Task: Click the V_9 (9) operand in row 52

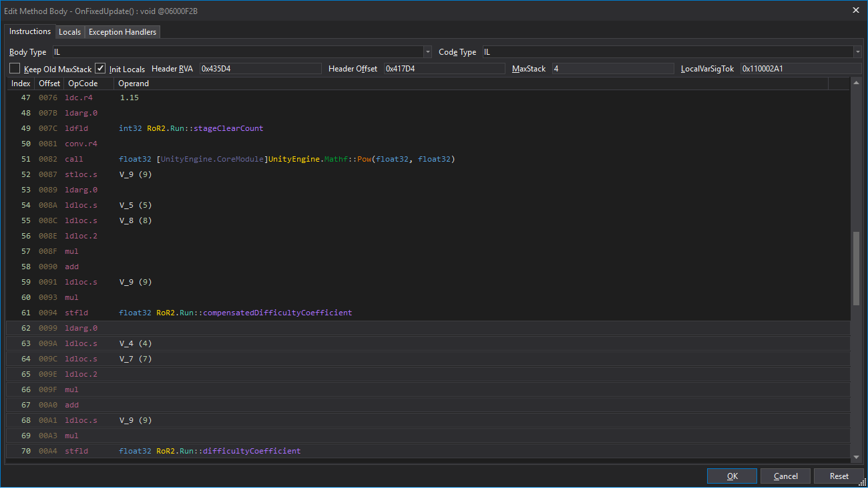Action: tap(136, 174)
